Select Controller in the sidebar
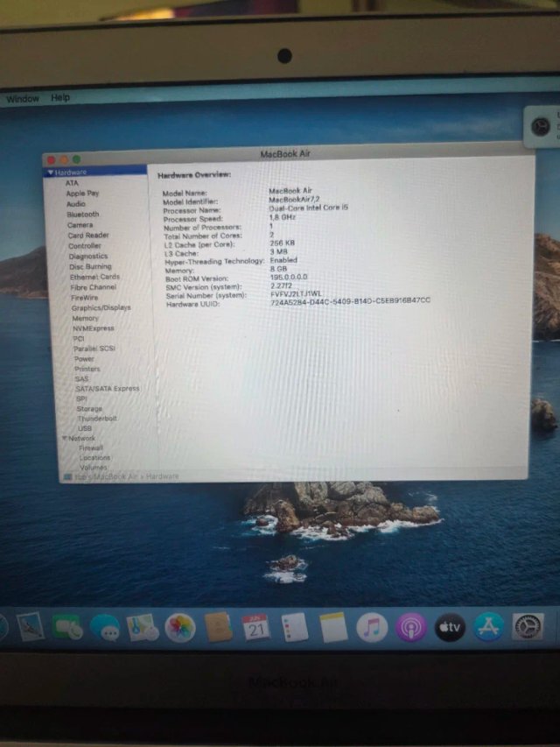The image size is (560, 747). tap(85, 246)
